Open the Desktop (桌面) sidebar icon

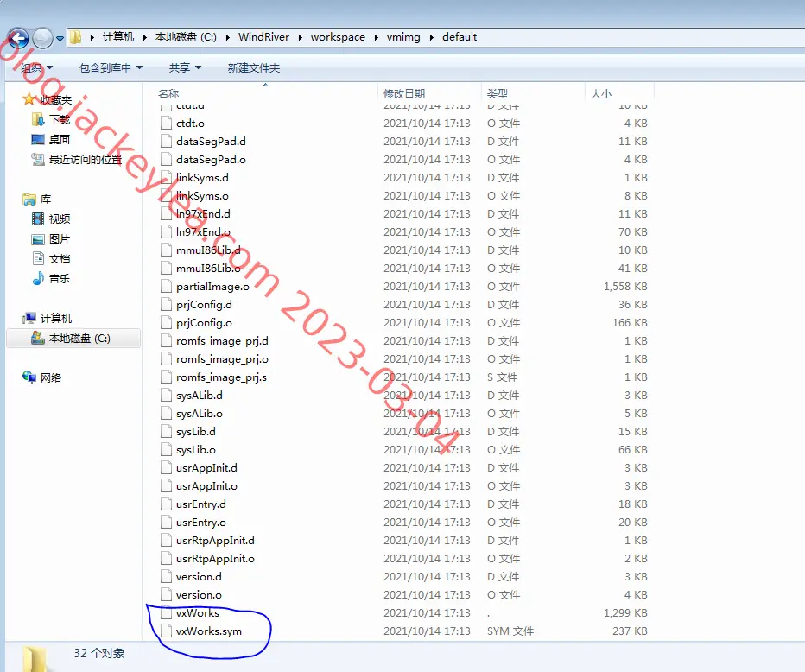tap(38, 140)
